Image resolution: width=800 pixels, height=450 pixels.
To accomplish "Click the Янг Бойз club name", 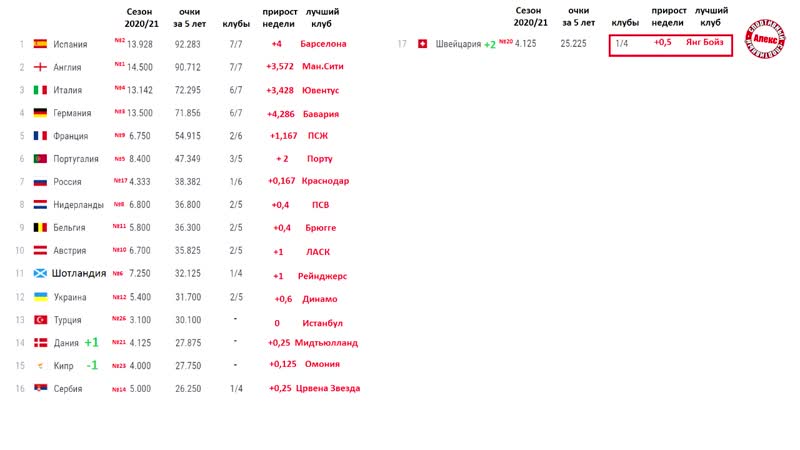I will point(706,44).
